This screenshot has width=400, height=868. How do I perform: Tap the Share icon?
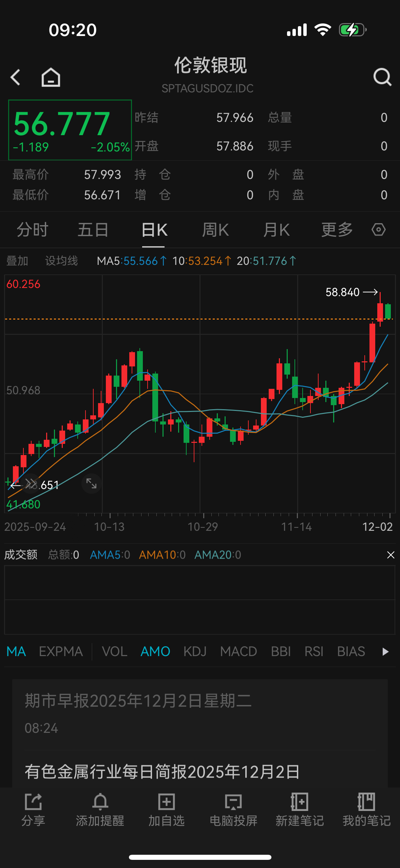tap(33, 810)
